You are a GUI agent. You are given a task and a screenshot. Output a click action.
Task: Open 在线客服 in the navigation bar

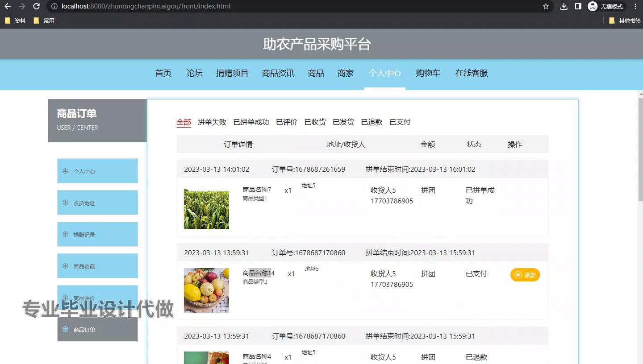(x=472, y=73)
